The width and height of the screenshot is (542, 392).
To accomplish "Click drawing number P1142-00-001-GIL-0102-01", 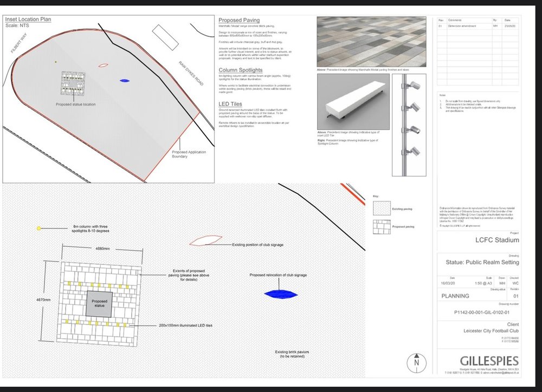I will pos(481,312).
